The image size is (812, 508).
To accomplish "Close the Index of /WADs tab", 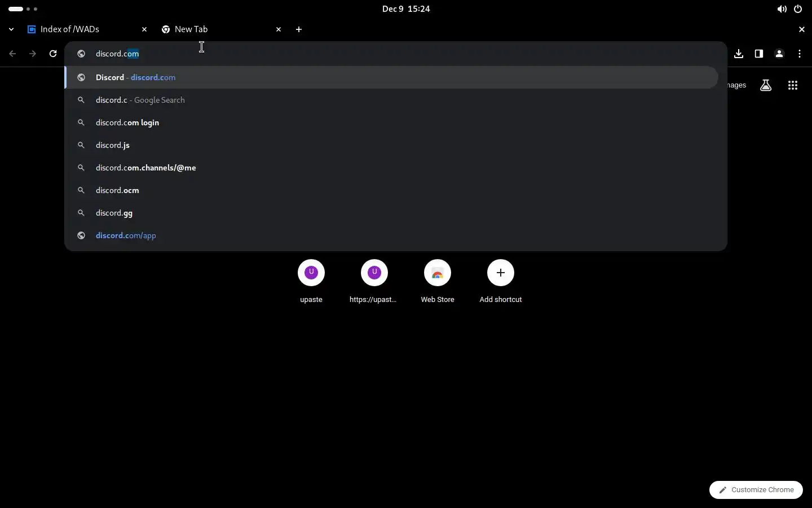I will (144, 29).
